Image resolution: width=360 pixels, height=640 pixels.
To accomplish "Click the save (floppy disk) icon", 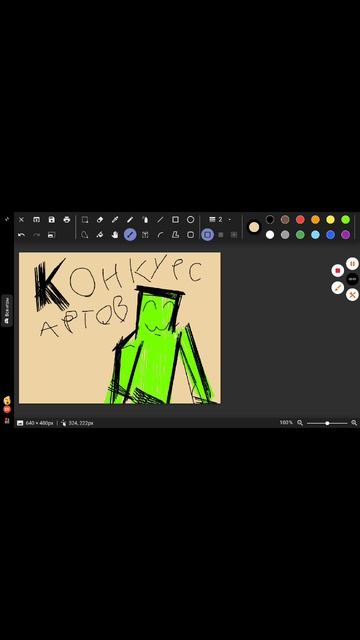I will [x=51, y=220].
